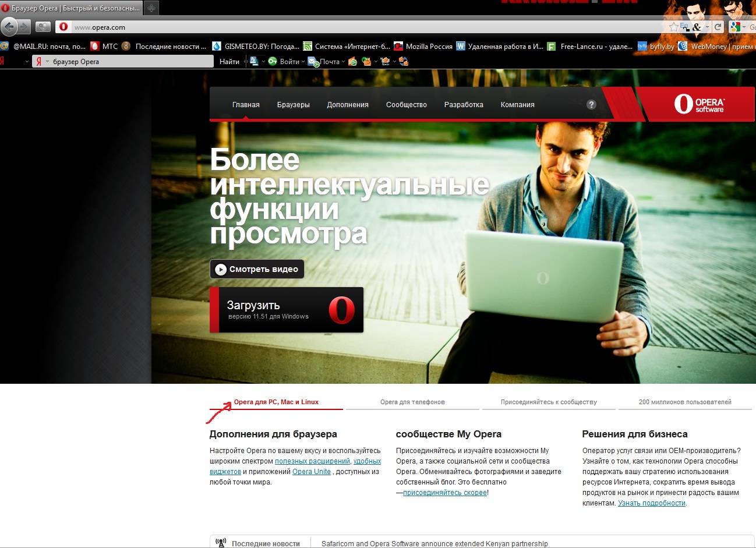Viewport: 756px width, 548px height.
Task: Open the @MAIL.RU bookmark
Action: click(43, 46)
